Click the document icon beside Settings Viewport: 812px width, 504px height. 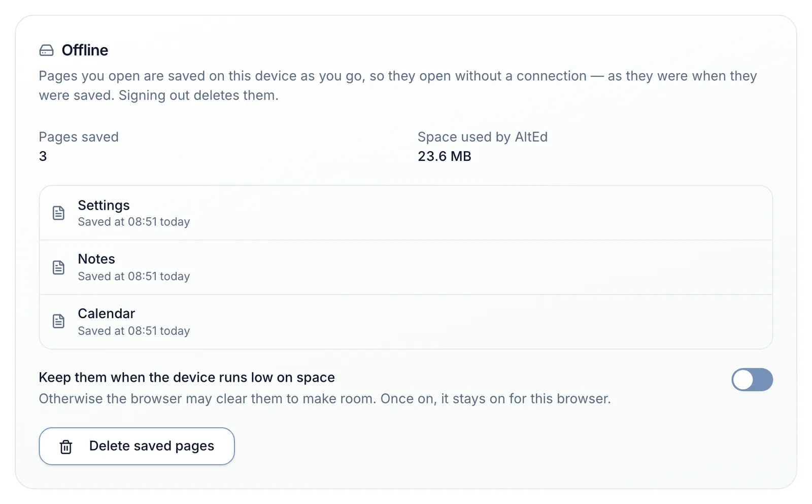pyautogui.click(x=58, y=213)
